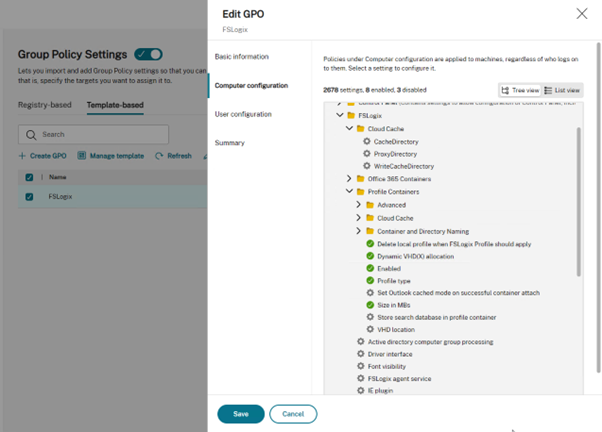Screen dimensions: 602x432
Task: Click the Refresh icon in toolbar
Action: (x=159, y=156)
